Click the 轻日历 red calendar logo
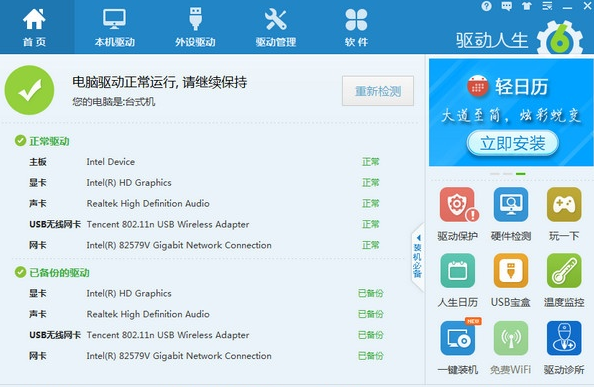This screenshot has height=387, width=594. [x=477, y=86]
